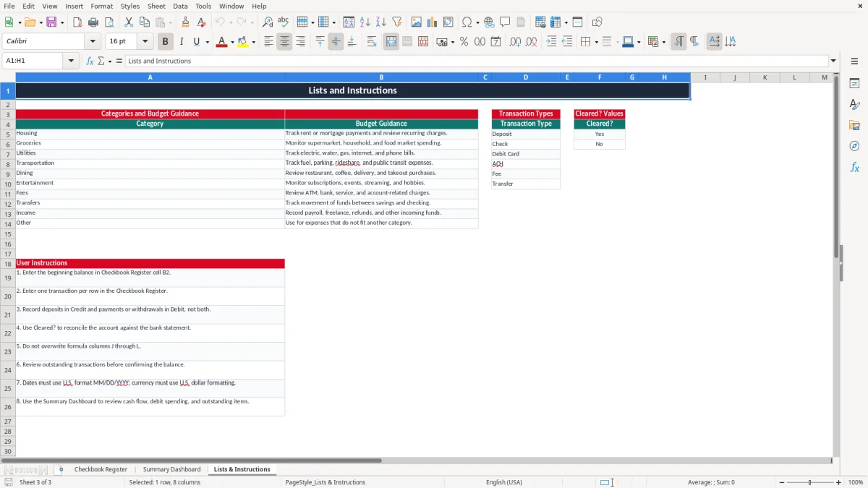
Task: Toggle Align Left
Action: point(268,42)
